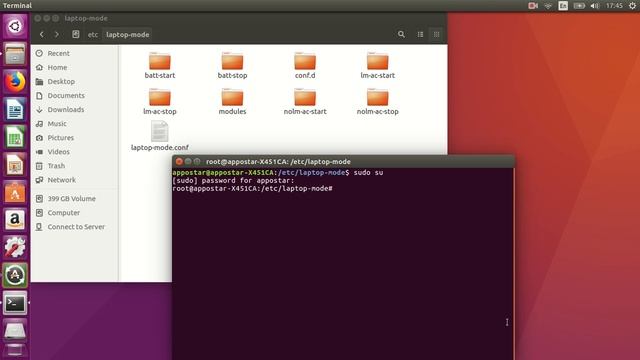The width and height of the screenshot is (640, 360).
Task: Open Files from the launcher
Action: click(15, 54)
